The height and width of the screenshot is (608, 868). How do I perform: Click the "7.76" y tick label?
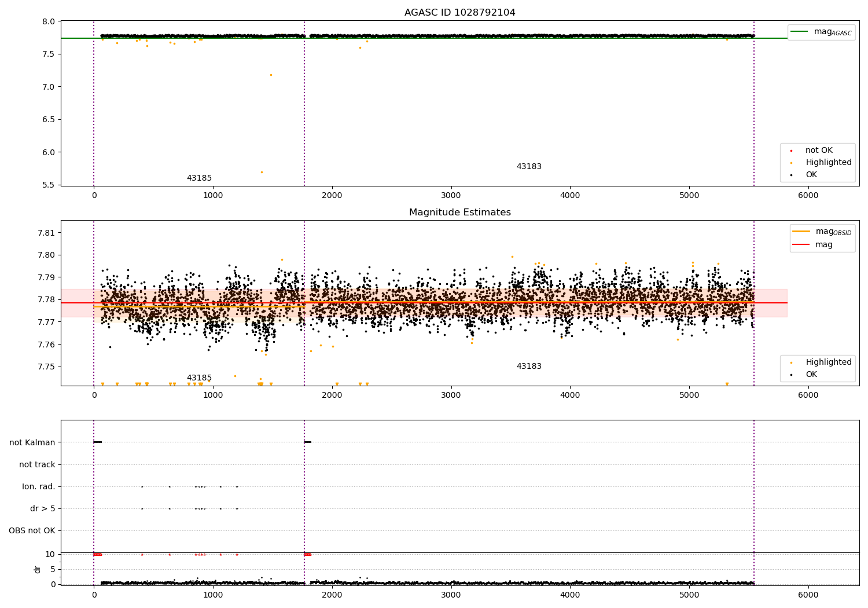tap(46, 345)
